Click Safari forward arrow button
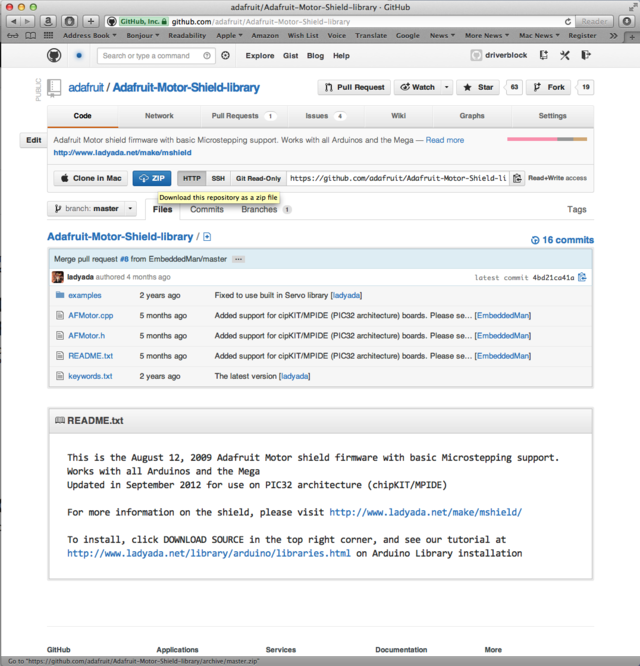Image resolution: width=640 pixels, height=666 pixels. tap(27, 21)
